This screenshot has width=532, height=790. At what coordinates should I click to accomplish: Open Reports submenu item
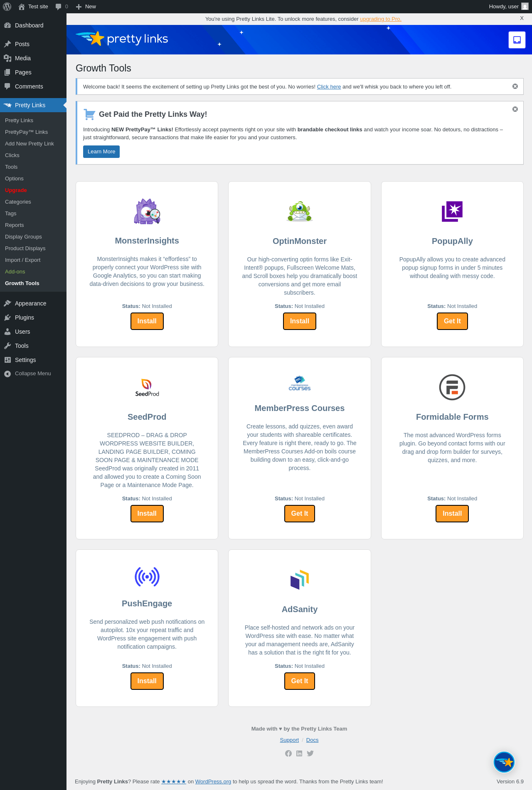[33, 225]
